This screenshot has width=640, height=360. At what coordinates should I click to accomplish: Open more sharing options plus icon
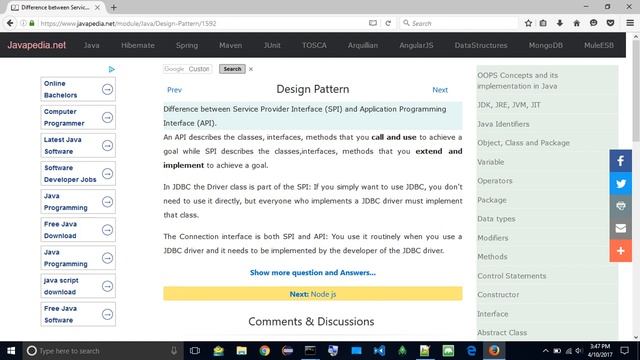(620, 251)
